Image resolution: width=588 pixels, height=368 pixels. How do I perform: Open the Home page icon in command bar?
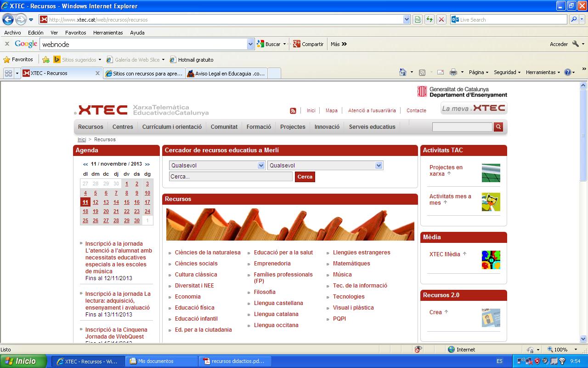(403, 72)
